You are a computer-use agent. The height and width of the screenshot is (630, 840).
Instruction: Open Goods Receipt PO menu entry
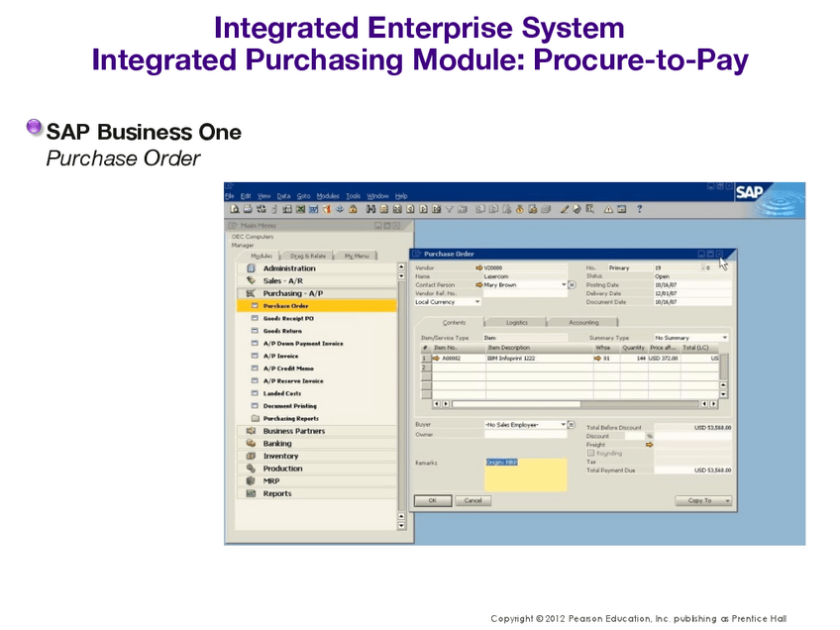pos(288,318)
